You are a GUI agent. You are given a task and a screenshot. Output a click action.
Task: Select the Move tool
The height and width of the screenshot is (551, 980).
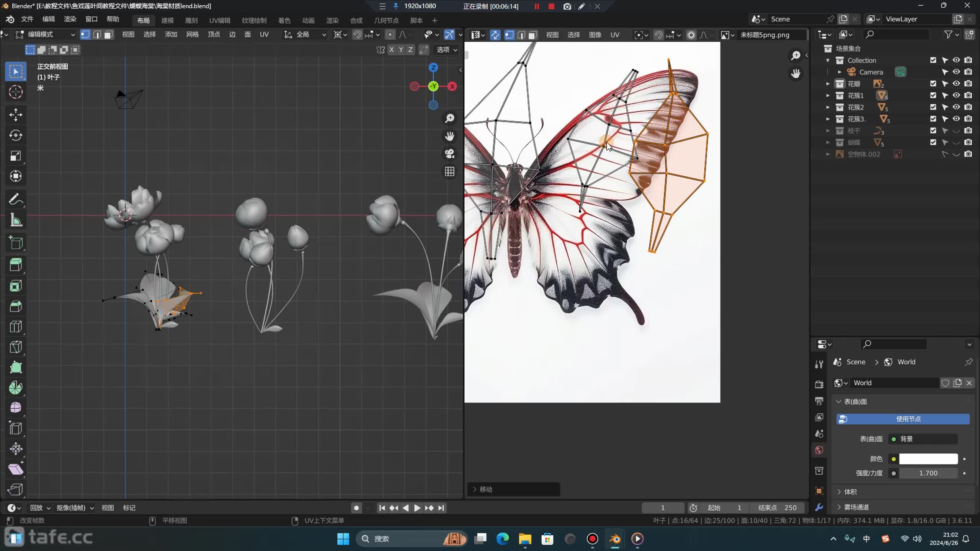point(16,115)
